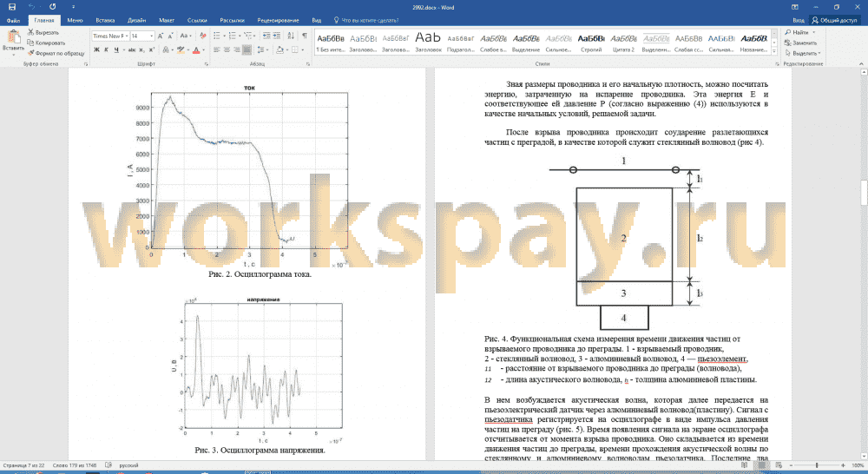Screen dimensions: 868x474
Task: Toggle justify alignment
Action: 247,49
